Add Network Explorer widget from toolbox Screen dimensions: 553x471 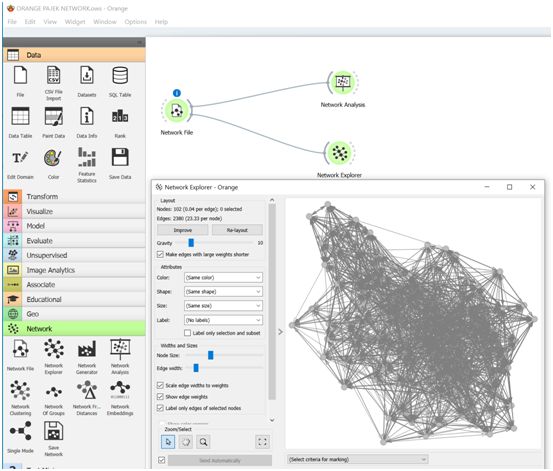pos(53,348)
